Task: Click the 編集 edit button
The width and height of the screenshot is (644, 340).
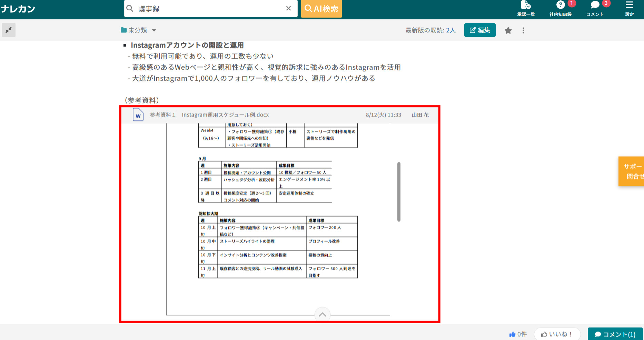Action: 480,30
